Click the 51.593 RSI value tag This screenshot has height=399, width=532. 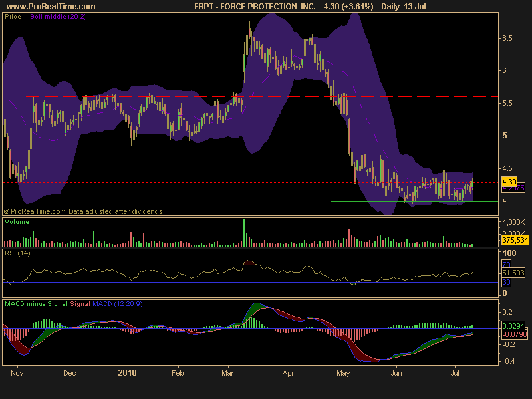(513, 273)
